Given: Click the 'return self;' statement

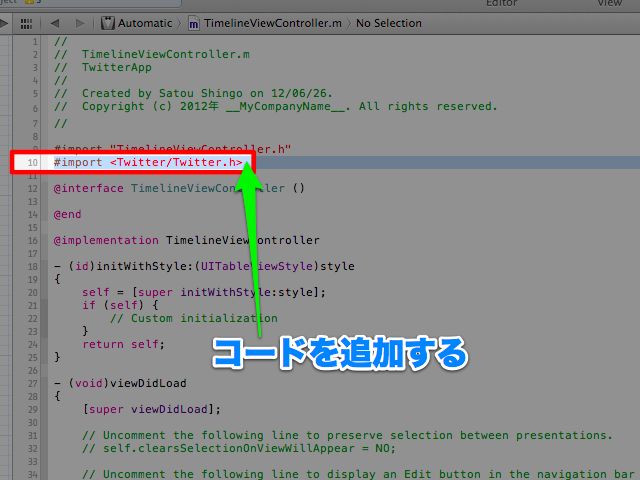Looking at the screenshot, I should 123,344.
